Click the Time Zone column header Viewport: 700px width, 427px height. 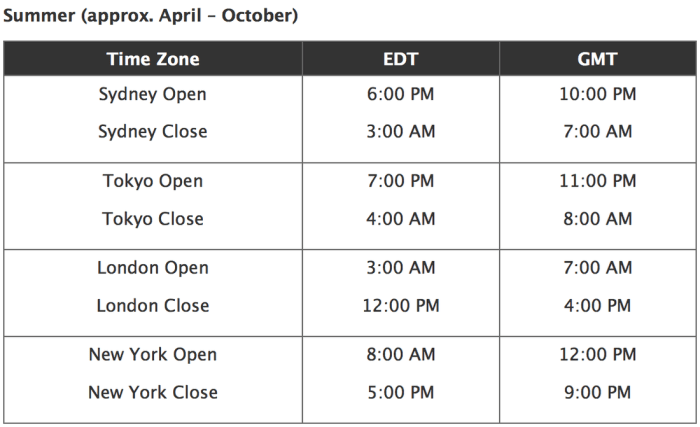[153, 59]
